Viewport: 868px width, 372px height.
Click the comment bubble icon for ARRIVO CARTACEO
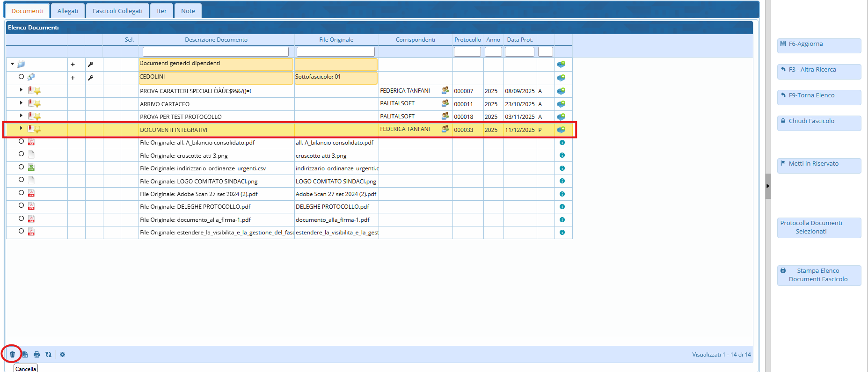point(561,104)
